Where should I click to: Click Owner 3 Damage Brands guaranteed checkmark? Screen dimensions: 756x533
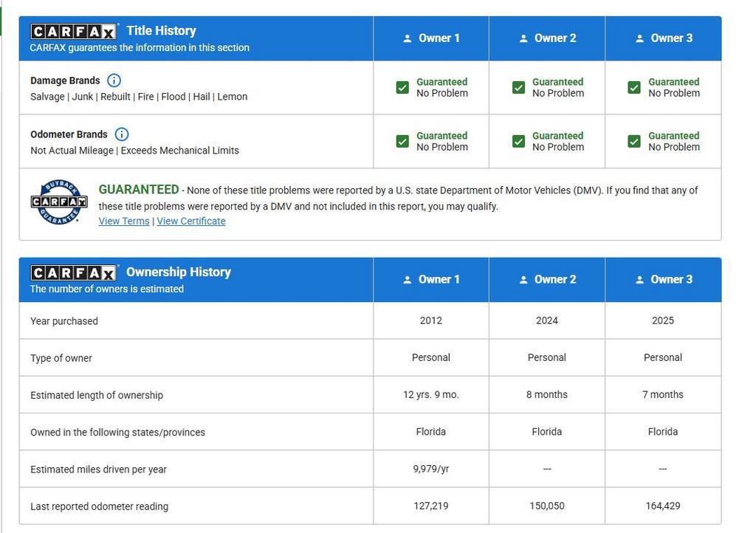tap(634, 88)
